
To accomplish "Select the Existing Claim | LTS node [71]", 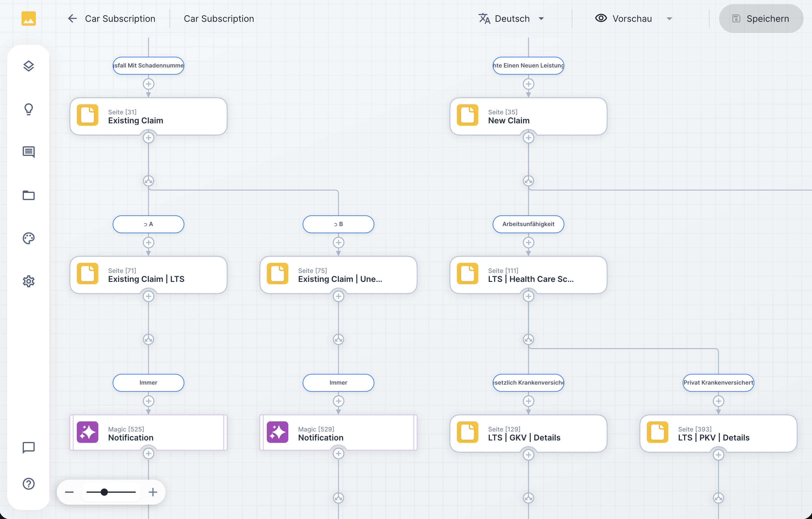I will click(148, 275).
